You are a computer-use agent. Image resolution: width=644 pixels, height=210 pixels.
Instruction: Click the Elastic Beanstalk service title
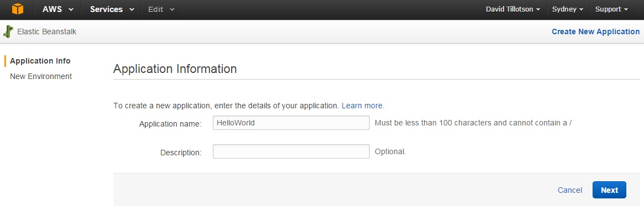click(47, 32)
